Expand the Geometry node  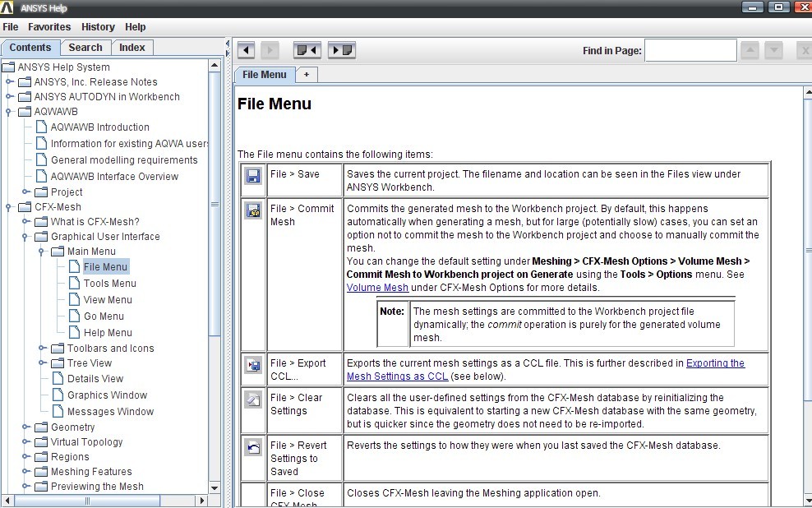point(26,427)
